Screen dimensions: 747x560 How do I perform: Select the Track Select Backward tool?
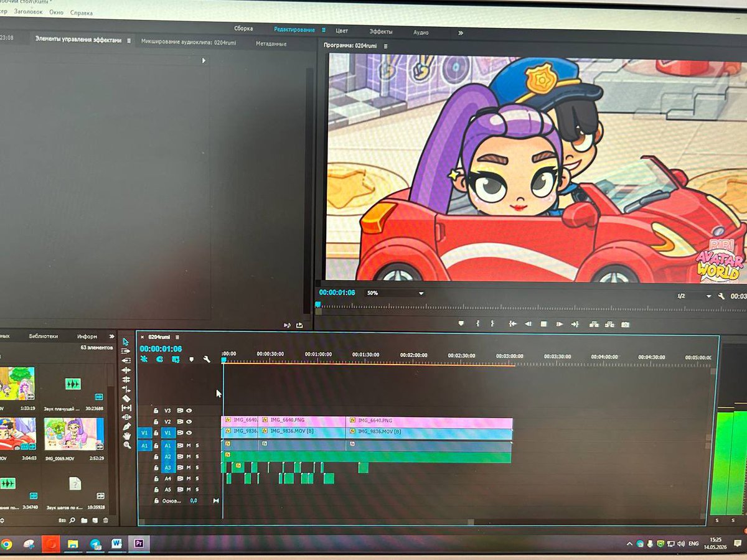[x=126, y=360]
